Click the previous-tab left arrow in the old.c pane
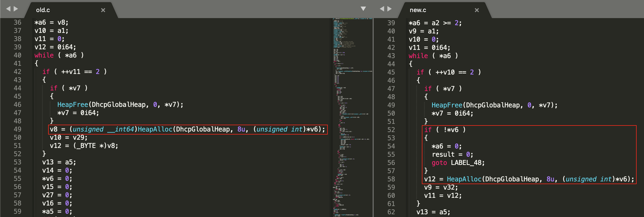The height and width of the screenshot is (217, 644). pos(8,9)
